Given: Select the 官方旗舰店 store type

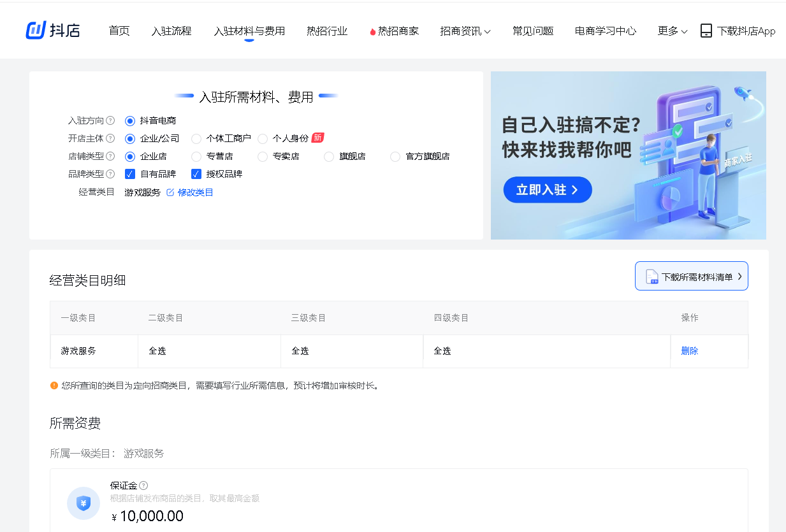Looking at the screenshot, I should pyautogui.click(x=395, y=156).
